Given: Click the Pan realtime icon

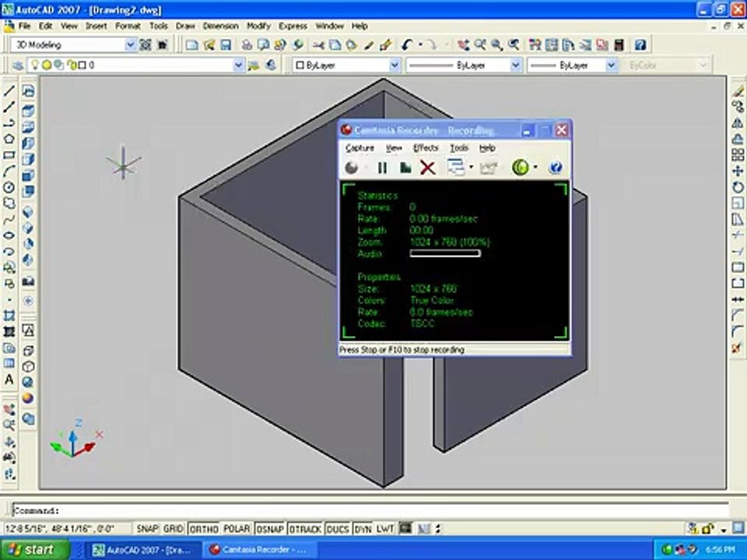Looking at the screenshot, I should click(x=462, y=45).
